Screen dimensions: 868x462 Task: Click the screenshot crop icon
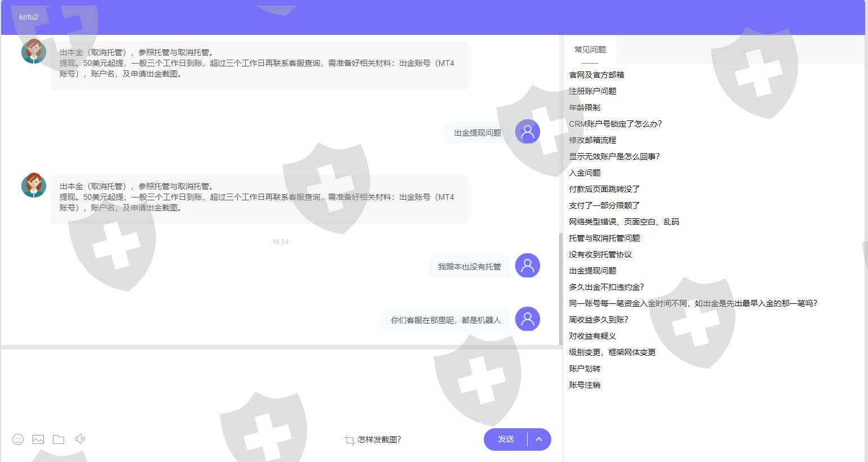click(349, 440)
